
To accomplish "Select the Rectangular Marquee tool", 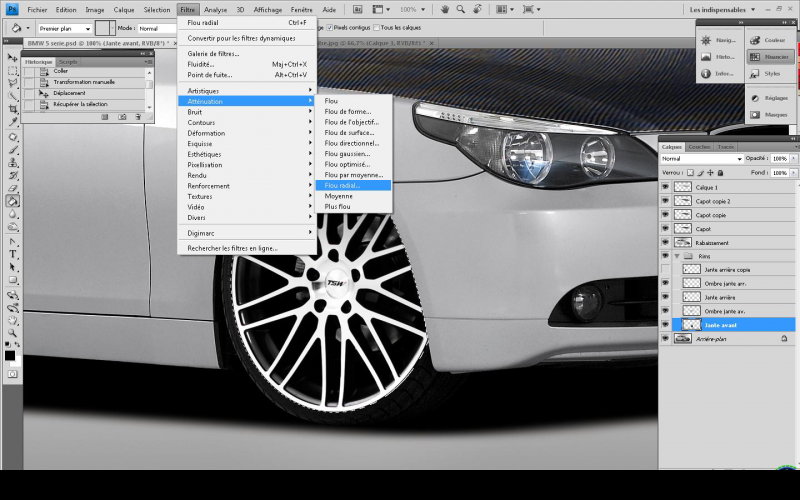I will click(x=13, y=70).
